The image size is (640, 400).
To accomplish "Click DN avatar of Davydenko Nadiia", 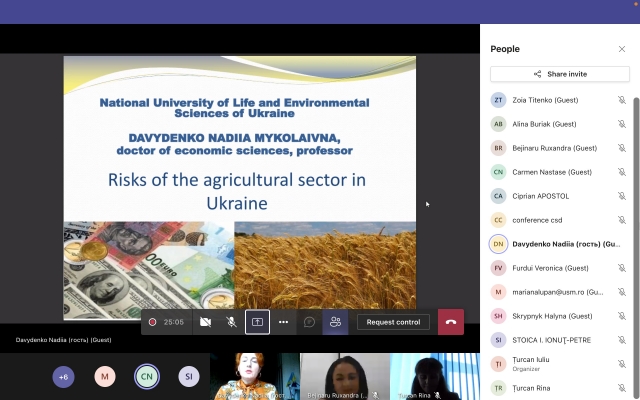I will [498, 244].
